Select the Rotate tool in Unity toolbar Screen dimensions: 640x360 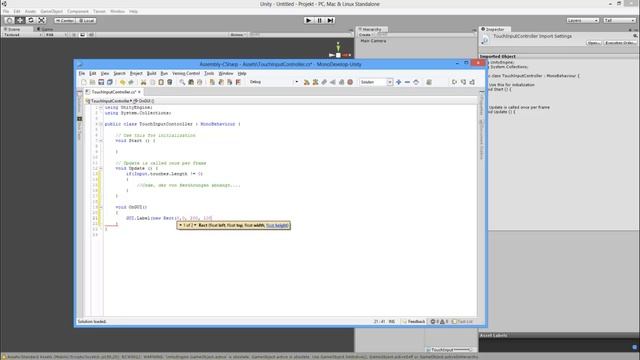click(31, 20)
